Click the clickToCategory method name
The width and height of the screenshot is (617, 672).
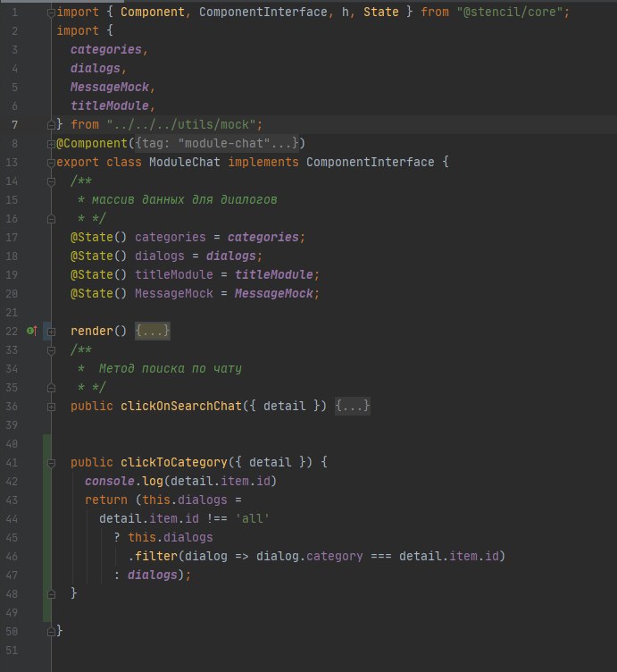tap(174, 462)
